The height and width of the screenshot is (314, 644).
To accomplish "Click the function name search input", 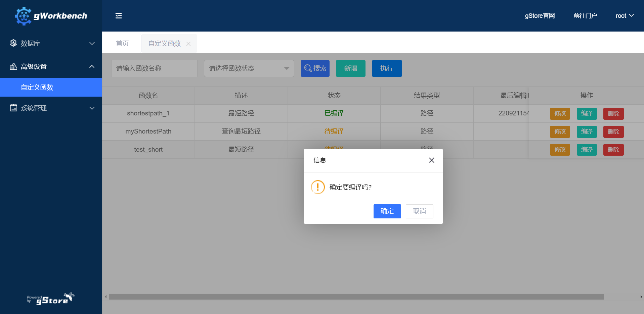I will [154, 68].
